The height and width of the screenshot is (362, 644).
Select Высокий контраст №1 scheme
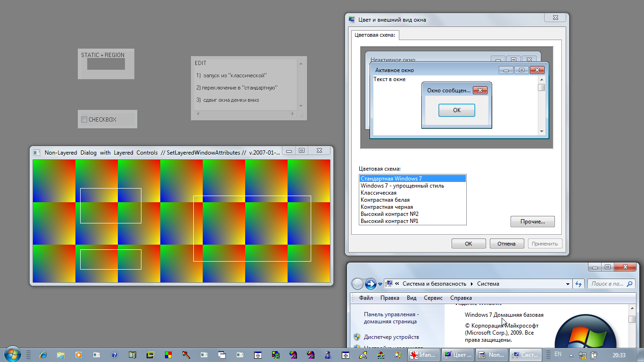(x=413, y=221)
